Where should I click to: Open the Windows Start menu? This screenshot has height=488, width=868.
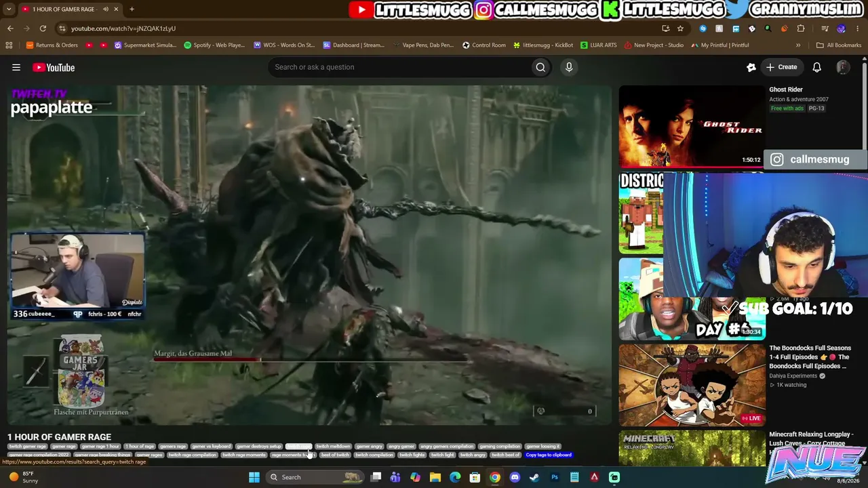(x=254, y=477)
